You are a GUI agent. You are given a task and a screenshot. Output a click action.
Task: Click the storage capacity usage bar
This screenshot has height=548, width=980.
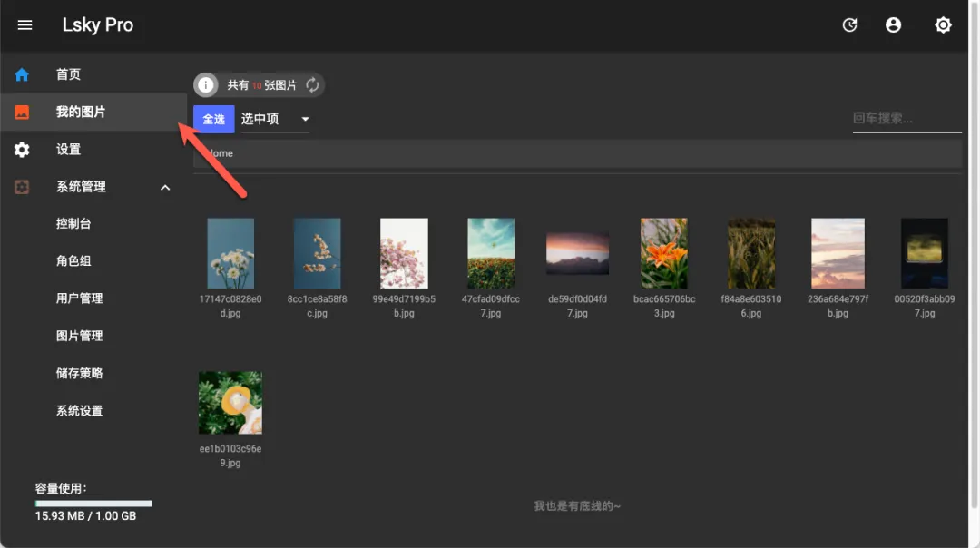[x=93, y=503]
